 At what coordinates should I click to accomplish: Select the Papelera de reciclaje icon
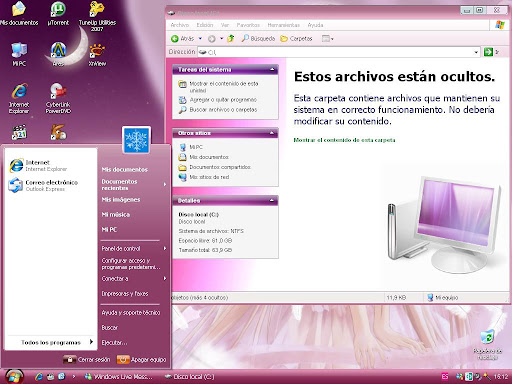pyautogui.click(x=487, y=345)
